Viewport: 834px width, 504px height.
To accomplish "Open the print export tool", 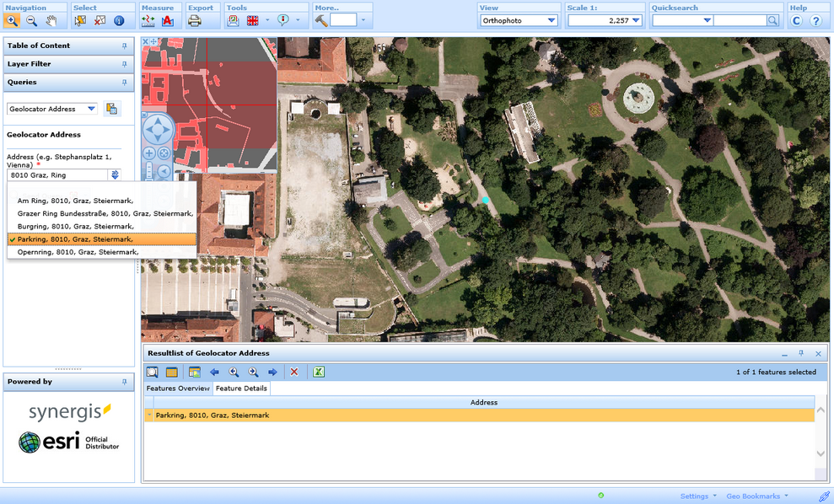I will pyautogui.click(x=195, y=20).
